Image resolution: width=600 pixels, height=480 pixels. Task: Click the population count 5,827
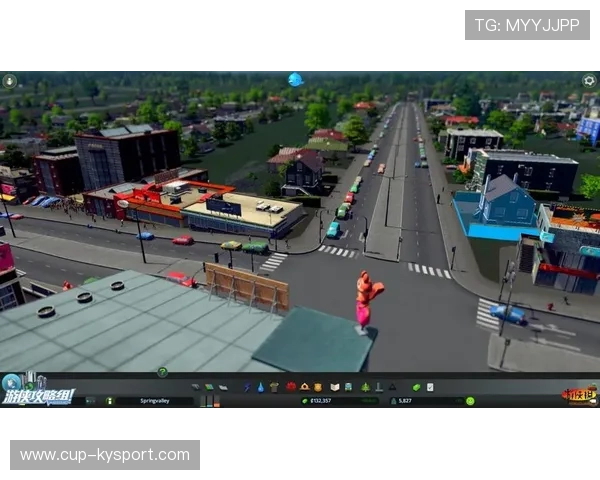coord(405,401)
